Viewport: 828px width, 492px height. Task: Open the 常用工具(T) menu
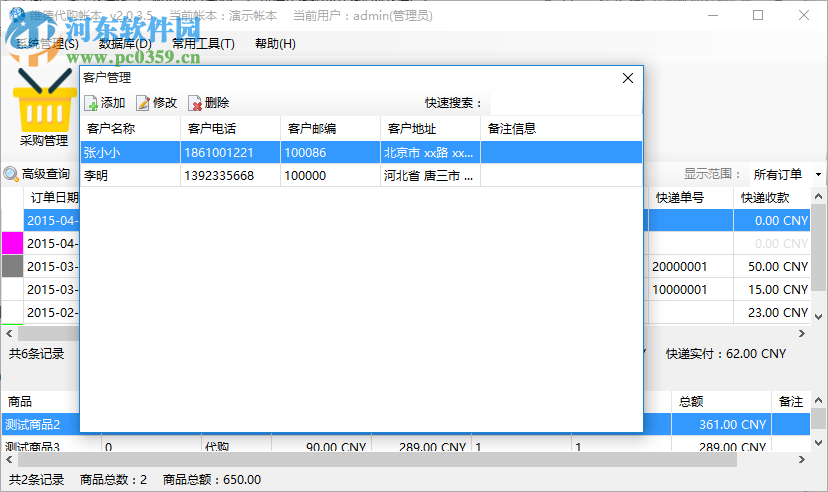(x=203, y=44)
